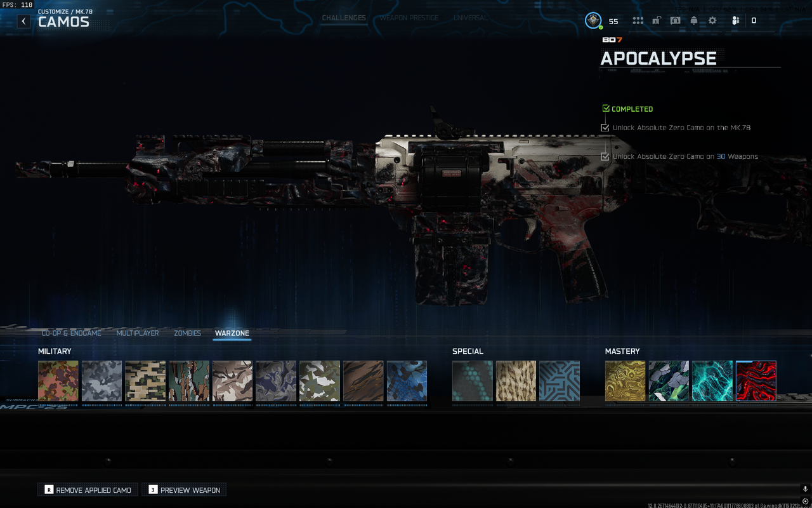Click the microphone icon at bottom right
812x508 pixels.
point(805,489)
